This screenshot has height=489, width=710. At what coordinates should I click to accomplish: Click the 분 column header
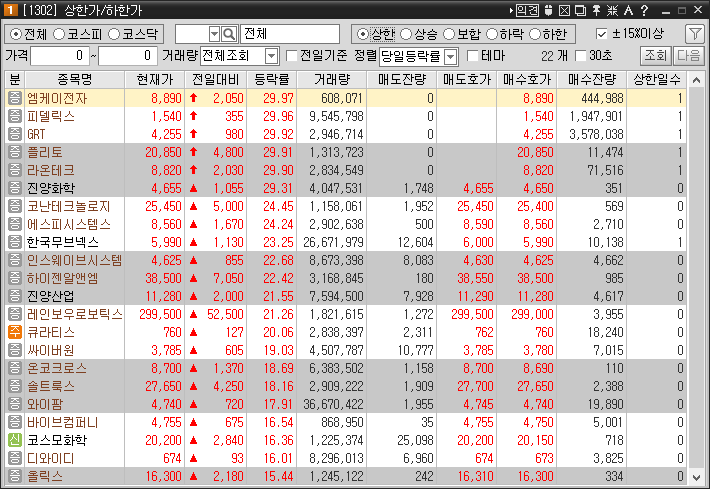coord(15,80)
